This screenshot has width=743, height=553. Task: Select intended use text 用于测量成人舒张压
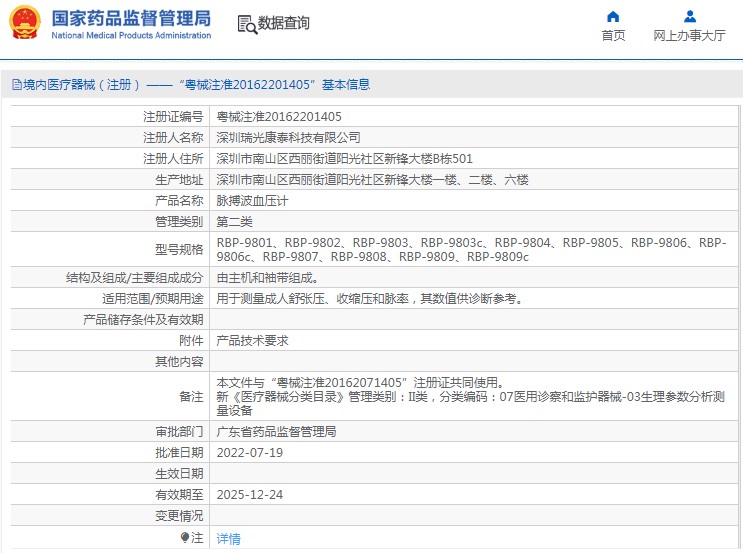(370, 299)
